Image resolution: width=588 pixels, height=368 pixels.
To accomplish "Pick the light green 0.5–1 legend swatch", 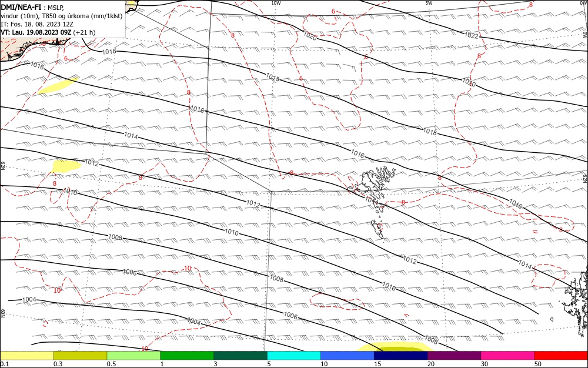I will (x=133, y=355).
